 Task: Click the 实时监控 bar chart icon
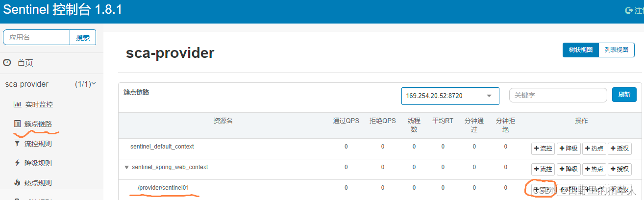click(x=17, y=104)
